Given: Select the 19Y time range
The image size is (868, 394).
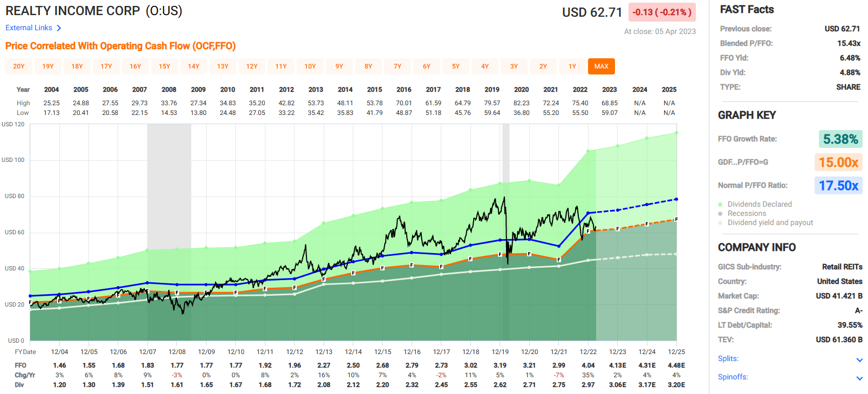Looking at the screenshot, I should tap(48, 66).
